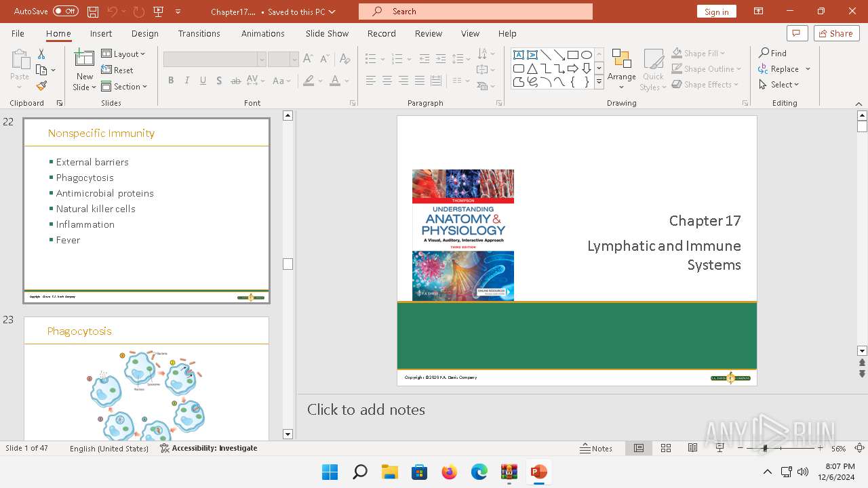Click the Sign in button
This screenshot has width=868, height=488.
coord(717,12)
